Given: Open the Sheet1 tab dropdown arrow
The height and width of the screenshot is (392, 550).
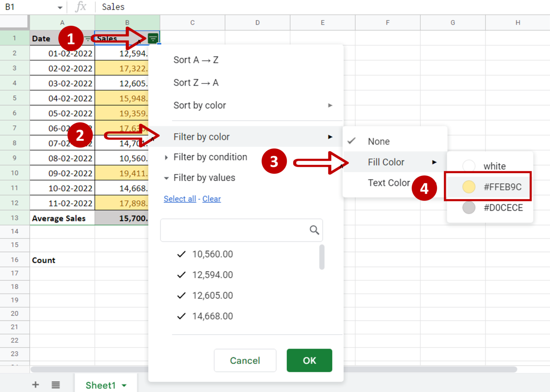Looking at the screenshot, I should tap(124, 385).
